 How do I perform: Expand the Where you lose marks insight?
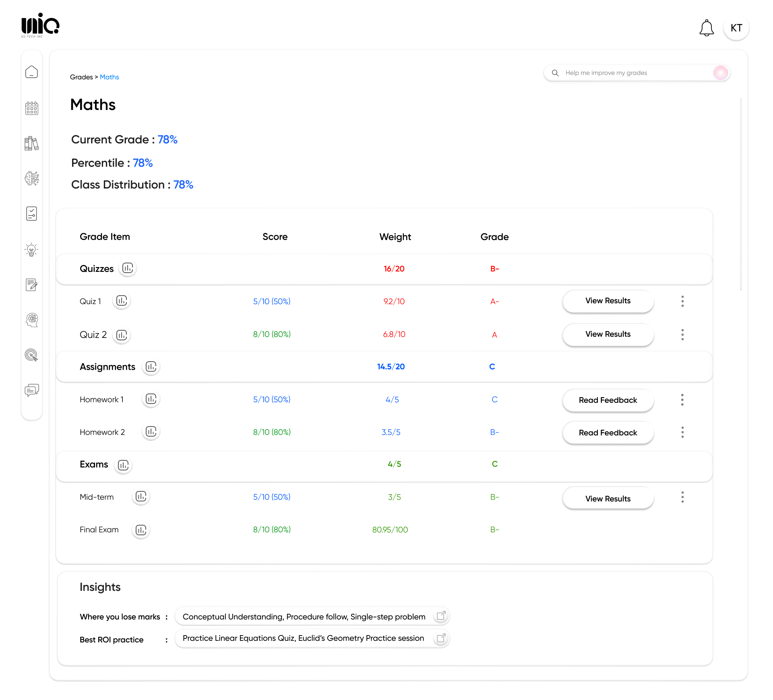pyautogui.click(x=441, y=616)
